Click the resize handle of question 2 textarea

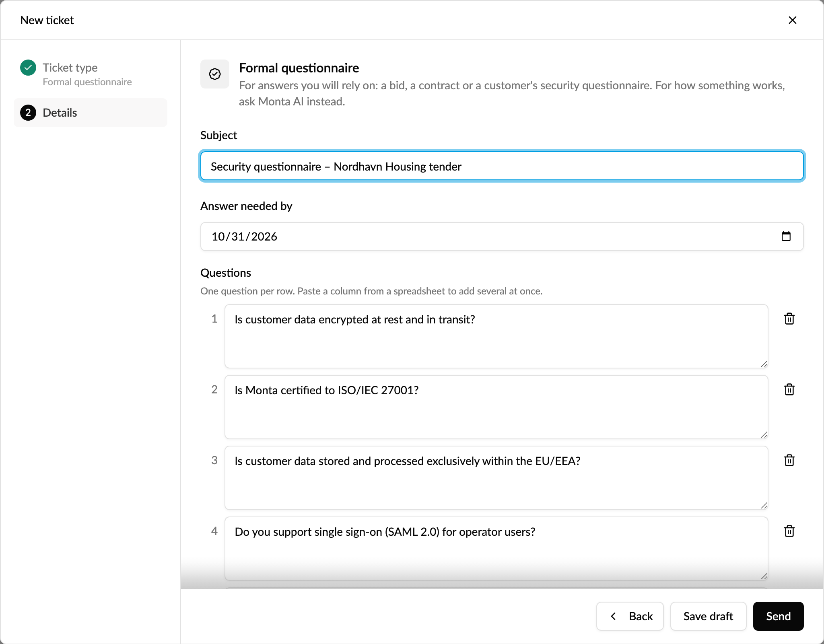click(764, 435)
